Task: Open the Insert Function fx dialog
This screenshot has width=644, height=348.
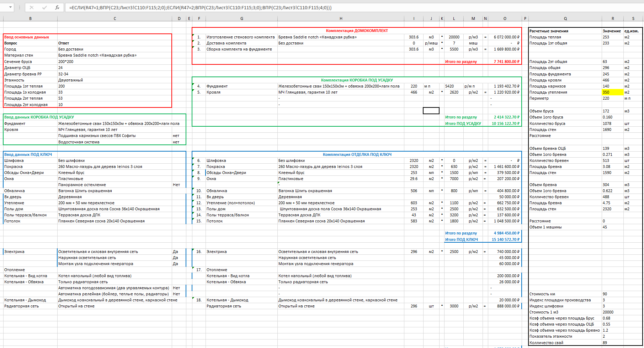Action: pos(57,7)
